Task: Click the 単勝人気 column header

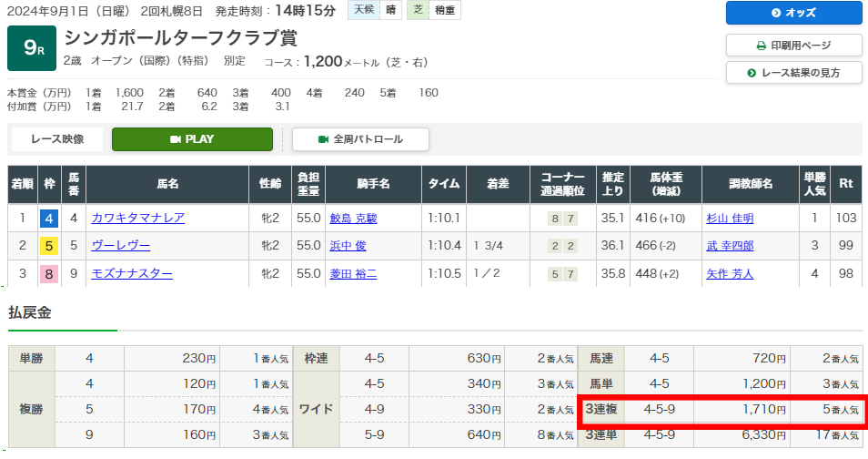Action: coord(815,184)
